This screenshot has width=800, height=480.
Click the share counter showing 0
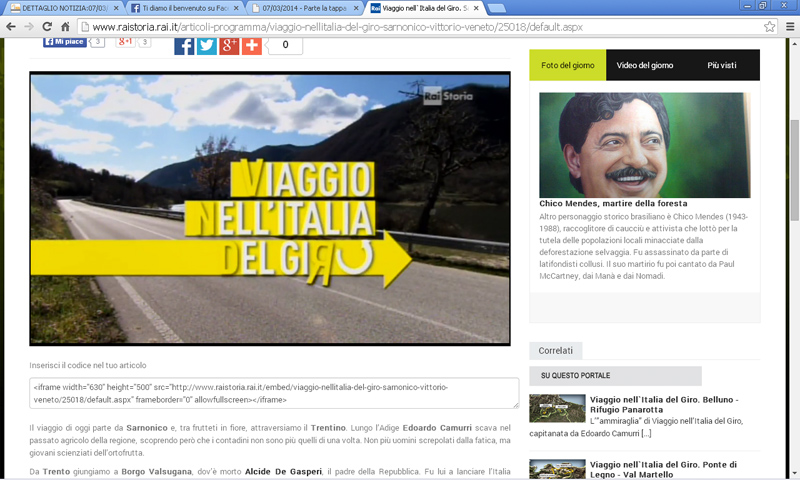click(285, 45)
